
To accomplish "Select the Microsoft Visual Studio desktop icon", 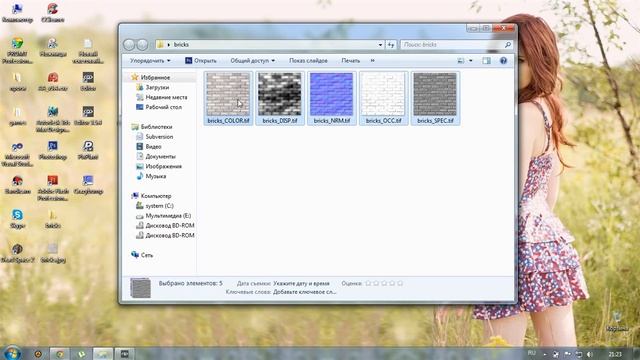I will click(x=17, y=154).
